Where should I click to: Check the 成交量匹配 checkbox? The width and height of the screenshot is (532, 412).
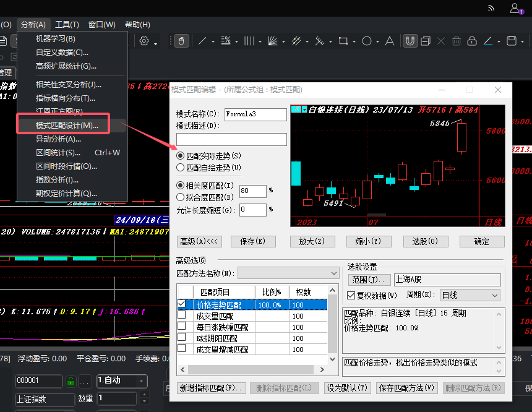coord(181,315)
